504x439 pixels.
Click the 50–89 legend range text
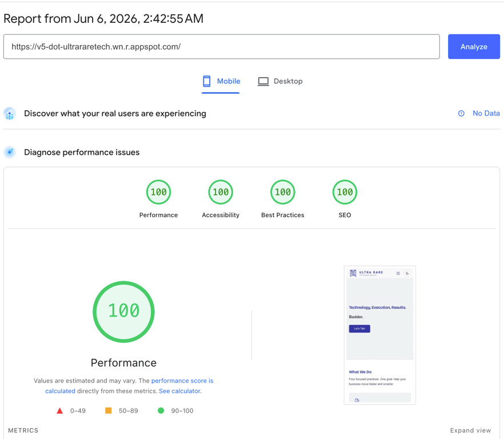click(x=128, y=410)
